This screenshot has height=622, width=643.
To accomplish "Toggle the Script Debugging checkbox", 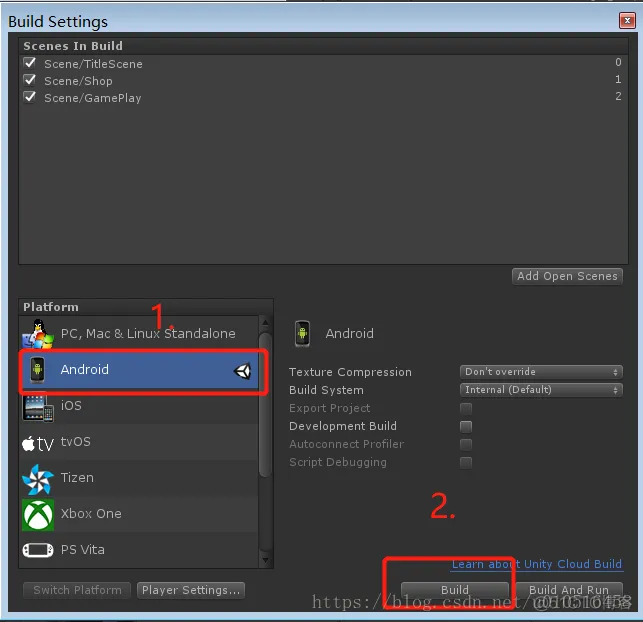I will [x=466, y=463].
